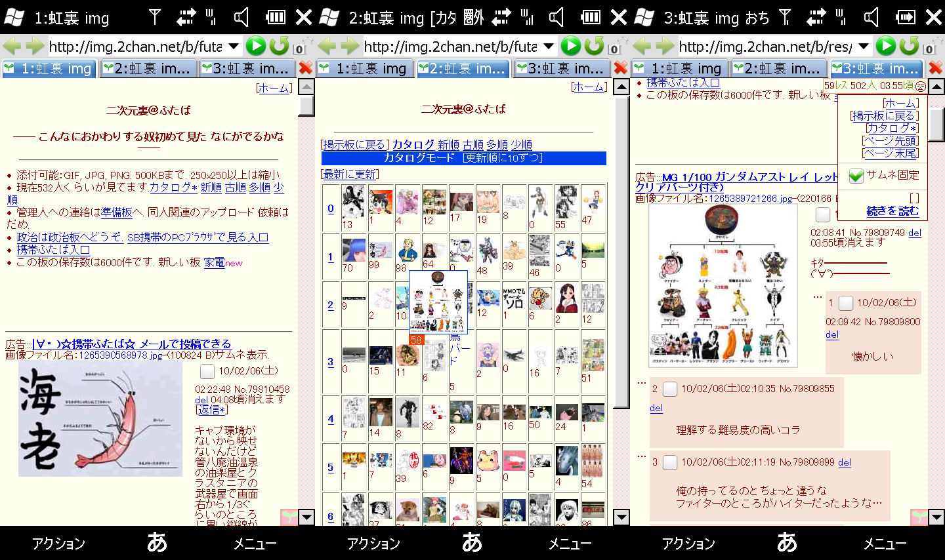Open the アクション softkey menu under the shrimp post
This screenshot has height=560, width=945.
click(x=58, y=543)
